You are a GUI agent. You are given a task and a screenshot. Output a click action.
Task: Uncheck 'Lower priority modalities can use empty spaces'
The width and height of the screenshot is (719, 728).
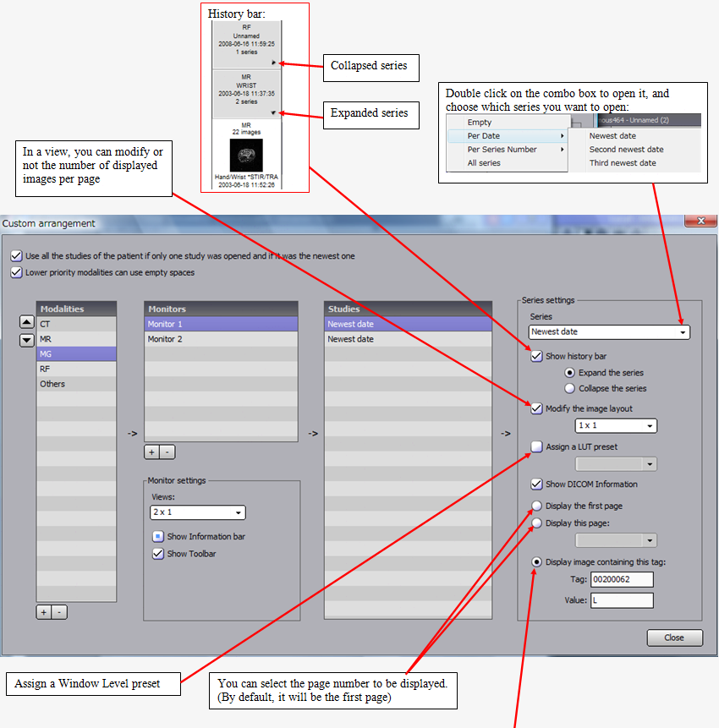point(16,272)
